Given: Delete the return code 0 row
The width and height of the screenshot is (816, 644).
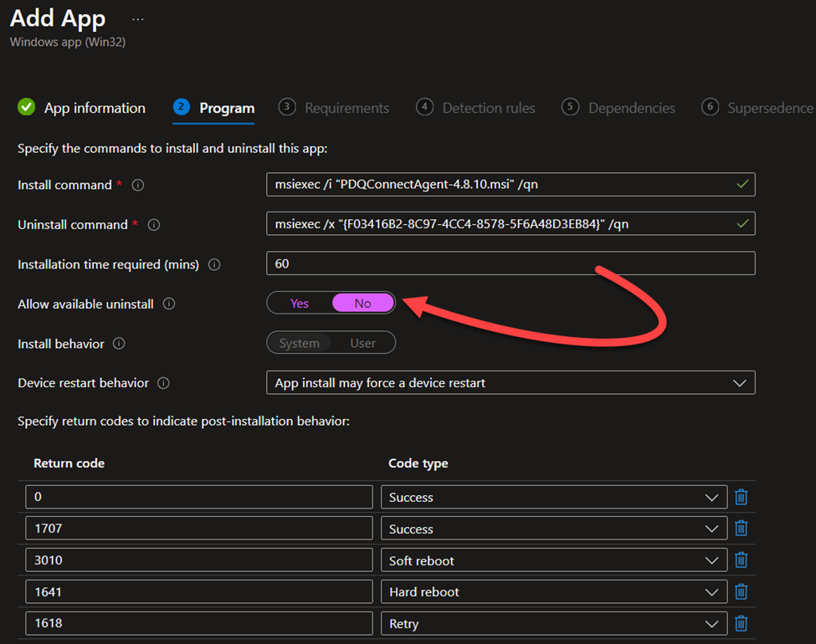Looking at the screenshot, I should click(741, 498).
